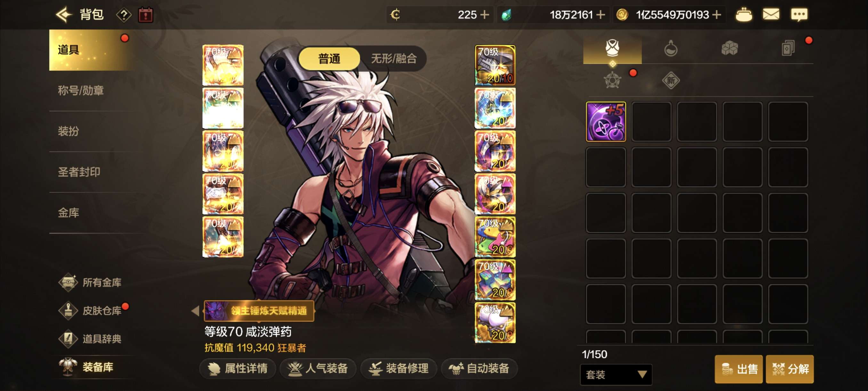Click the left arrow beside the 领主锤炼天赋精通 title

click(x=196, y=310)
